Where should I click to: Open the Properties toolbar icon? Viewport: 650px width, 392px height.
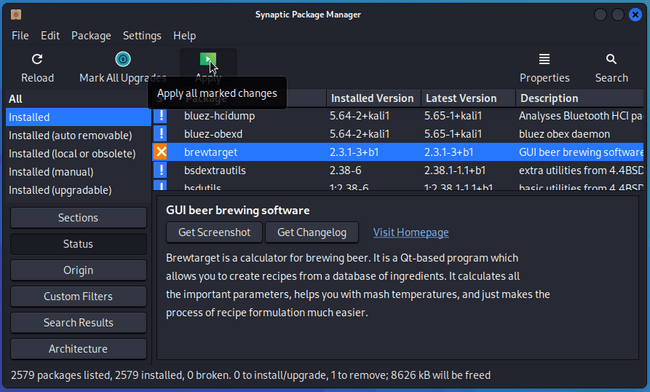tap(544, 59)
